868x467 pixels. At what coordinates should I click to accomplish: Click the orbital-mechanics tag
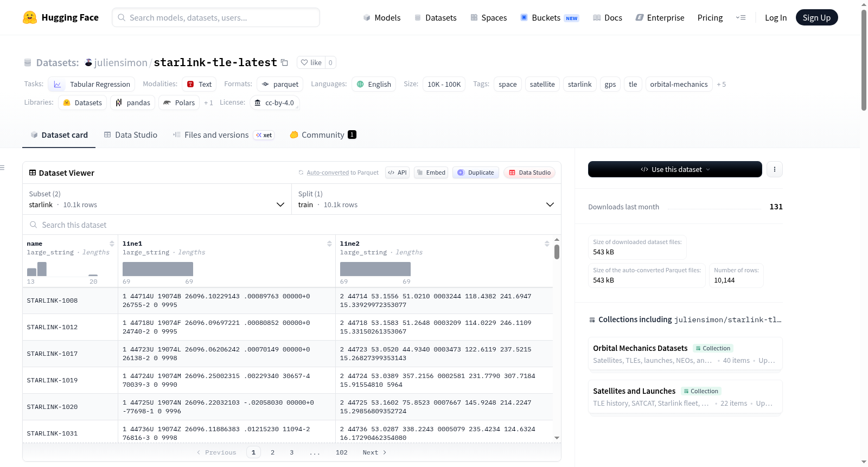pyautogui.click(x=679, y=84)
